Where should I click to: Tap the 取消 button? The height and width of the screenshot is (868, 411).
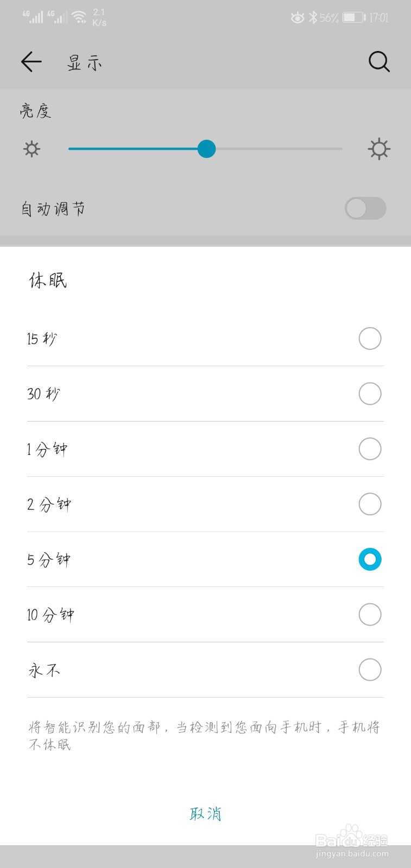(x=205, y=814)
